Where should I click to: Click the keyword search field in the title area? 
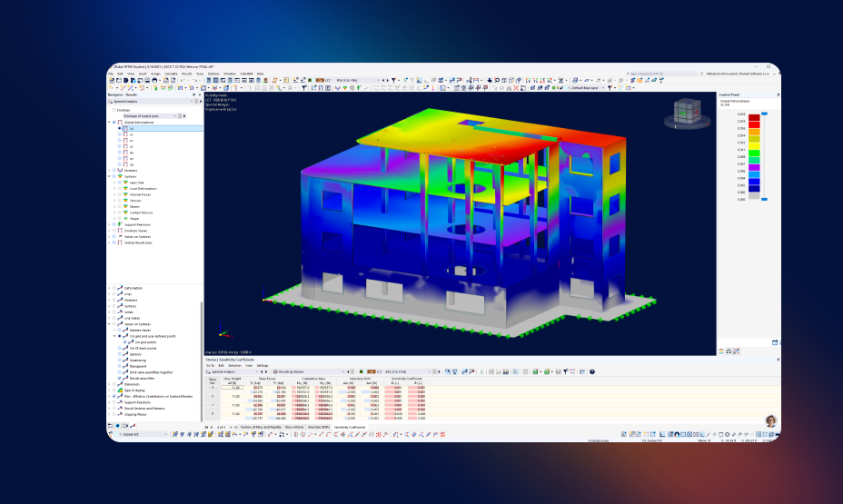click(662, 74)
